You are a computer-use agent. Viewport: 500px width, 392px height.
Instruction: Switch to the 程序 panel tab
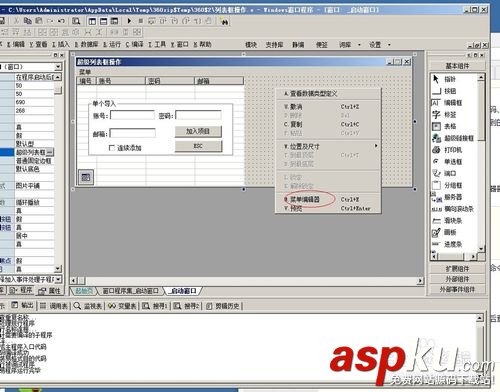click(x=21, y=290)
